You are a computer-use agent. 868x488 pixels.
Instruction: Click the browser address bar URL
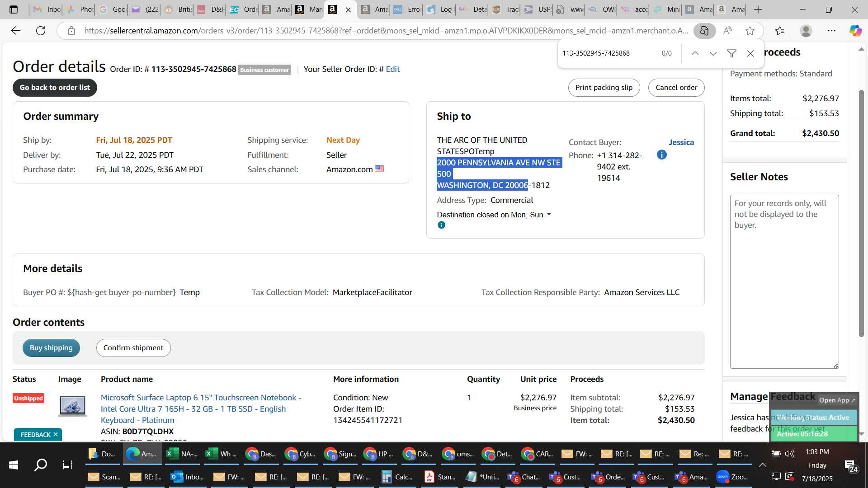click(x=387, y=31)
